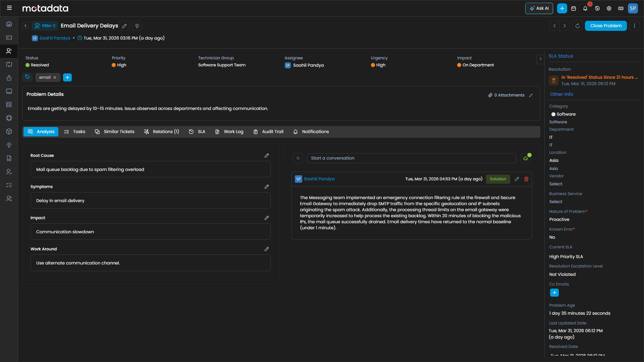Click the red delete icon on the solution
Image resolution: width=644 pixels, height=362 pixels.
(x=526, y=179)
